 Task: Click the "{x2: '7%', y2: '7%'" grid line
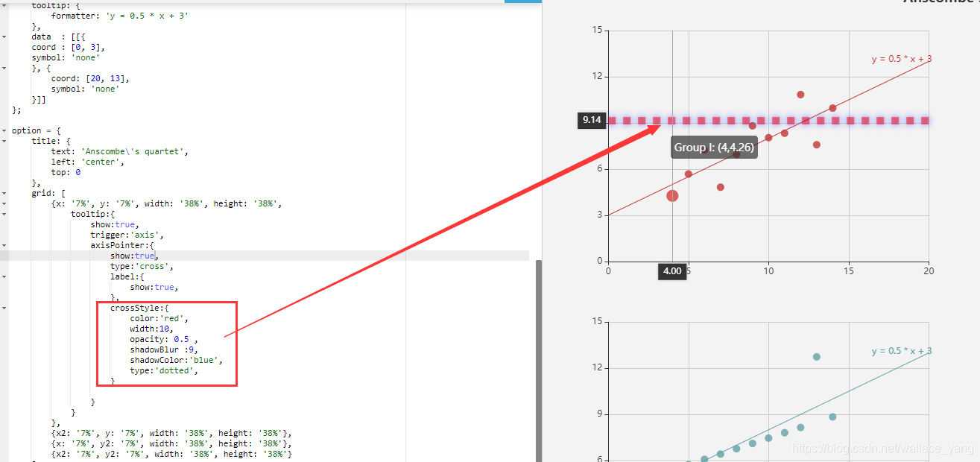[x=171, y=454]
